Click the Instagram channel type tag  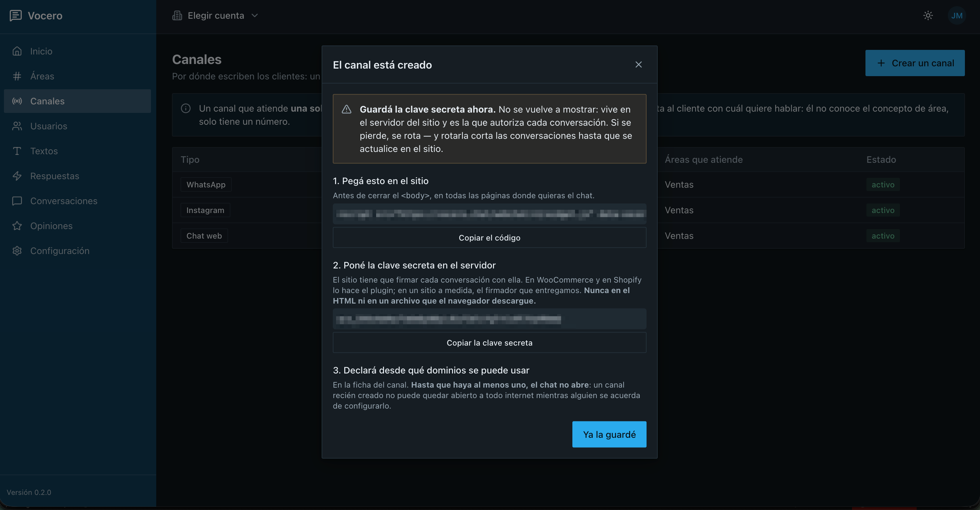click(205, 210)
